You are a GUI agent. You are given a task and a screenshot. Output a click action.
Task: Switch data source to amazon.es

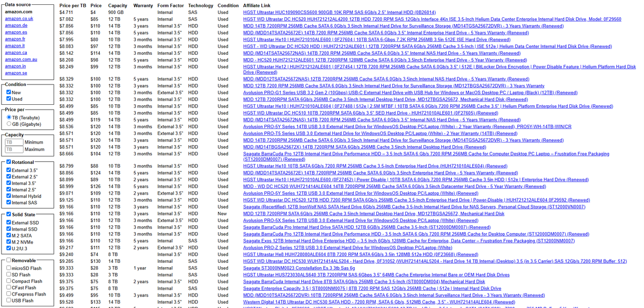[x=16, y=32]
